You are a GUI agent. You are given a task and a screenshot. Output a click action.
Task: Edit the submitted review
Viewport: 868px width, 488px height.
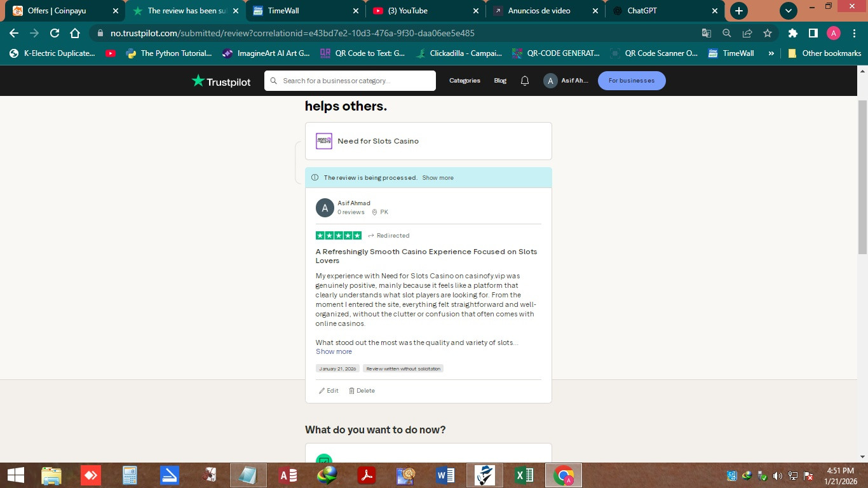point(329,391)
